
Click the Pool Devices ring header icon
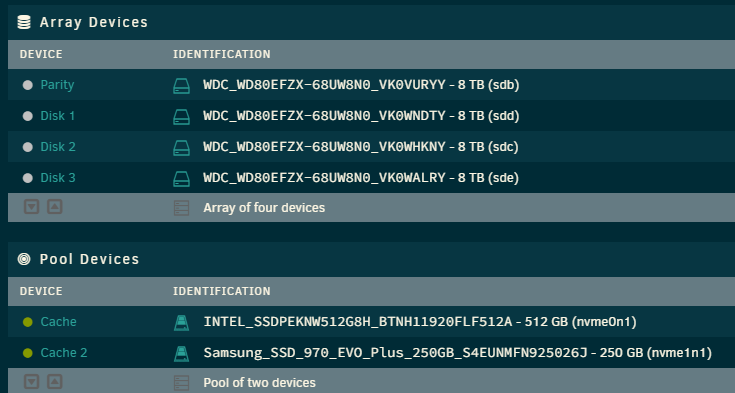point(24,259)
